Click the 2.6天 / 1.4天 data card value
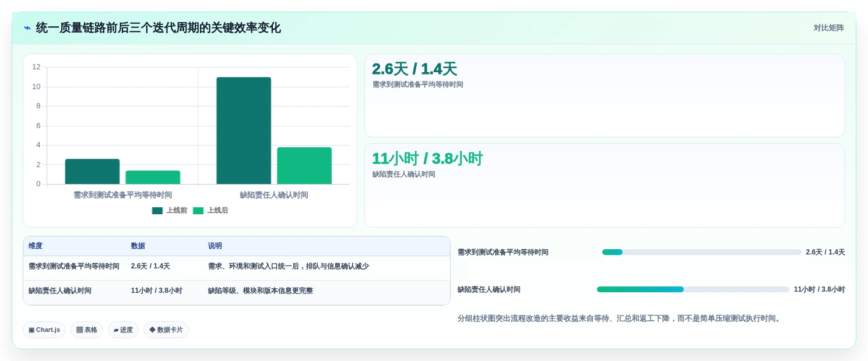The width and height of the screenshot is (868, 361). coord(414,69)
